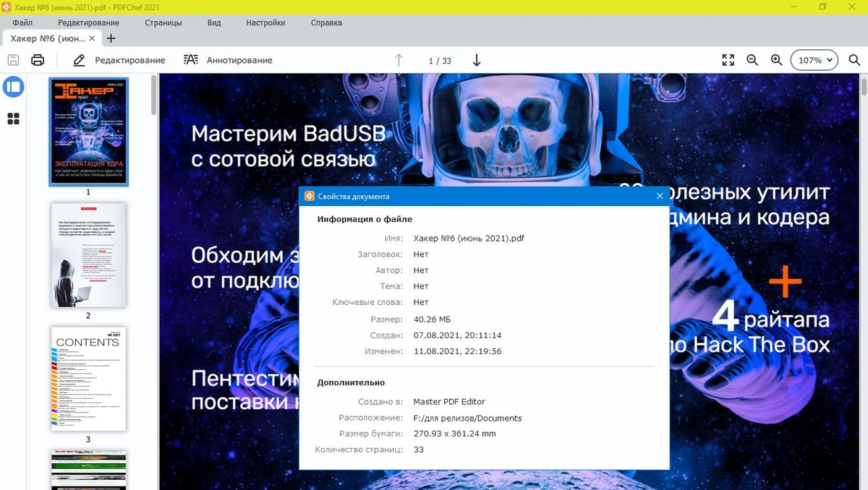Click the Тема value Нет

[421, 286]
